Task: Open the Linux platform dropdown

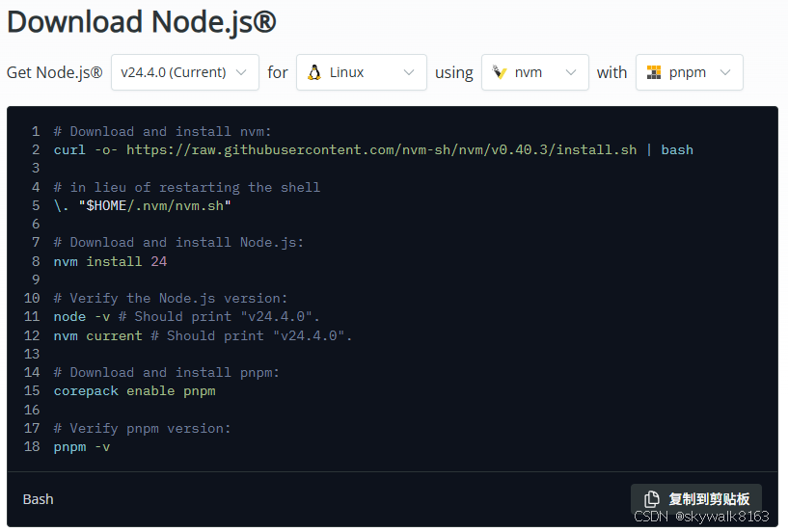Action: coord(362,72)
